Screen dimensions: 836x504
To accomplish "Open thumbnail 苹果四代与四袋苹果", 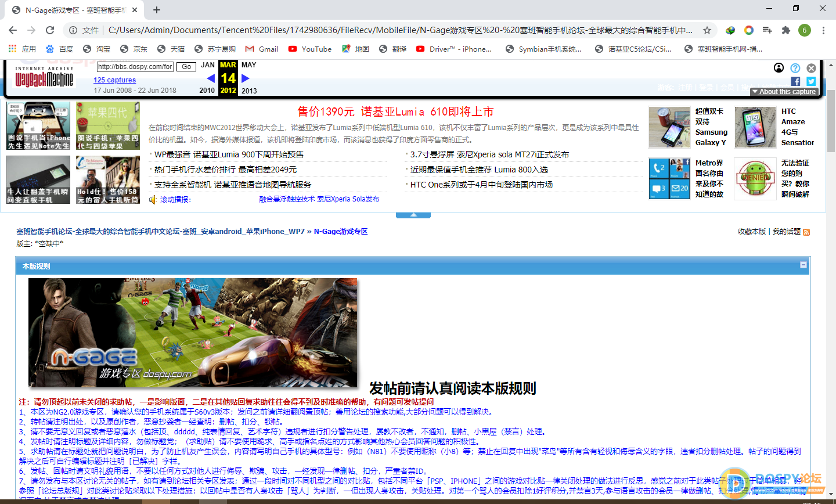I will [x=108, y=126].
